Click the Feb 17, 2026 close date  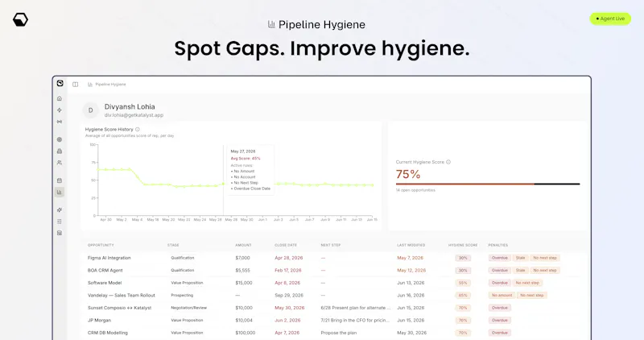(288, 271)
